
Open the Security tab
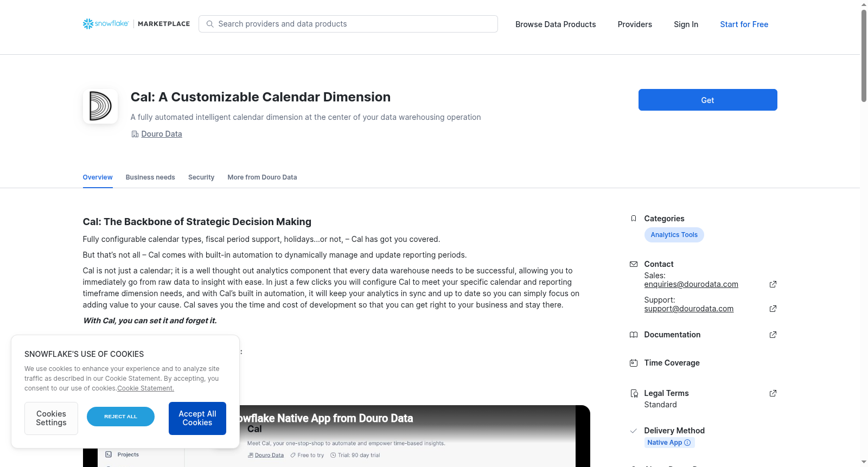click(201, 177)
